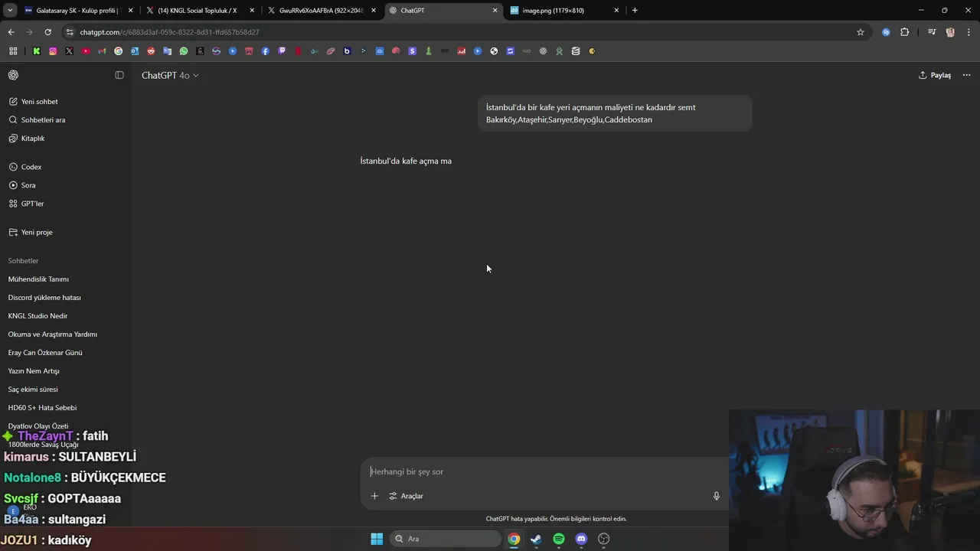Open the apps grid in the bookmarks bar

point(13,51)
